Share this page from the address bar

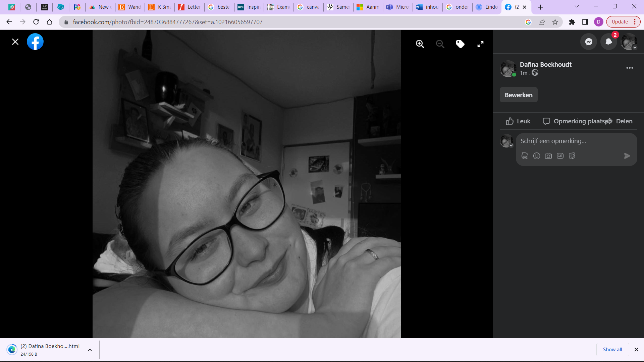click(542, 22)
